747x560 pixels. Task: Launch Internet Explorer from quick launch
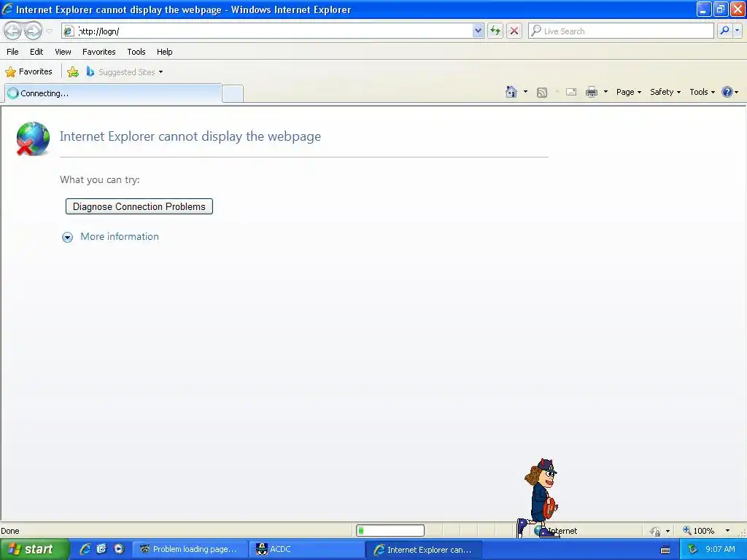(85, 549)
